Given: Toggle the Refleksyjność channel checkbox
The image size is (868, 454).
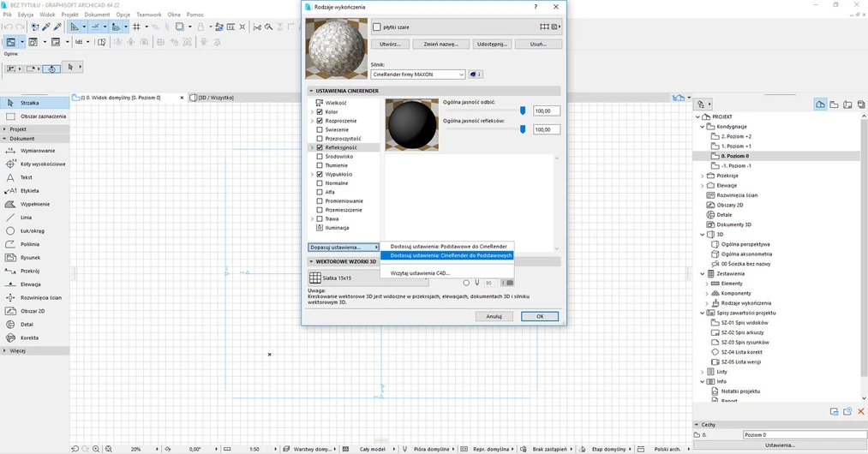Looking at the screenshot, I should coord(320,147).
